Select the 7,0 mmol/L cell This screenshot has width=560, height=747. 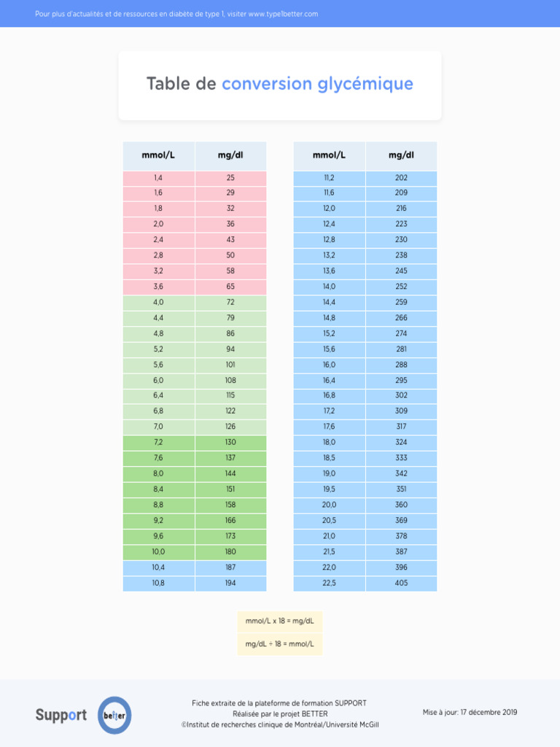pyautogui.click(x=158, y=427)
